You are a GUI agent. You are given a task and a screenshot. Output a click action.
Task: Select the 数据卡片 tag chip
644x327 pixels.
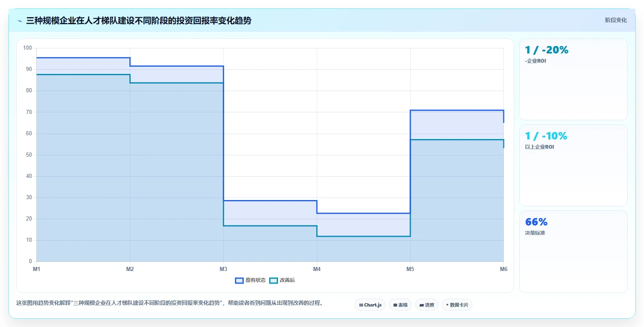457,305
